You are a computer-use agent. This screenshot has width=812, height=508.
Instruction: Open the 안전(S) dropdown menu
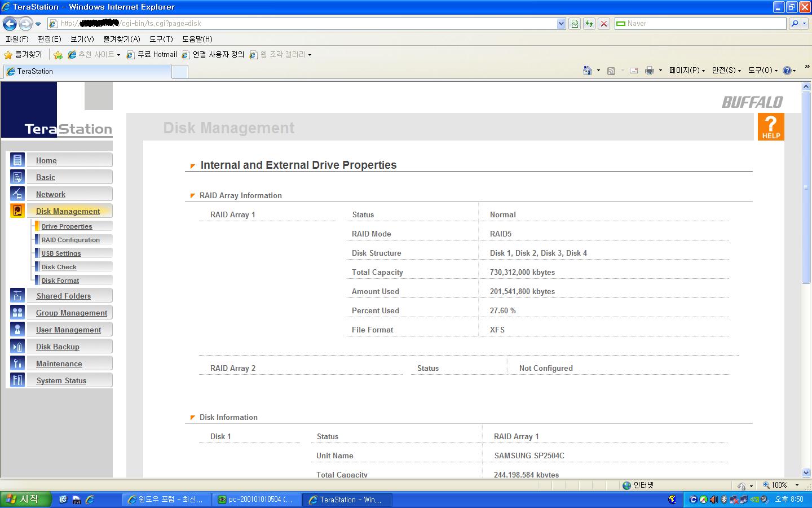pyautogui.click(x=726, y=71)
